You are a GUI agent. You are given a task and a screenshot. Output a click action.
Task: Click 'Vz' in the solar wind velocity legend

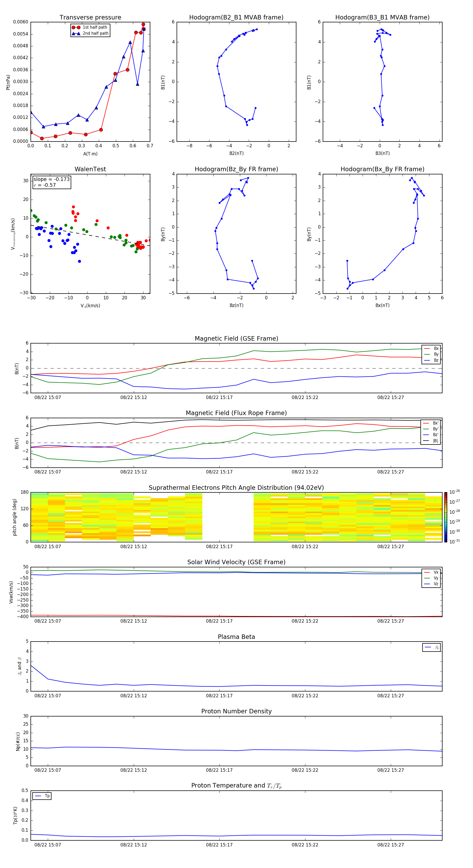pos(436,584)
